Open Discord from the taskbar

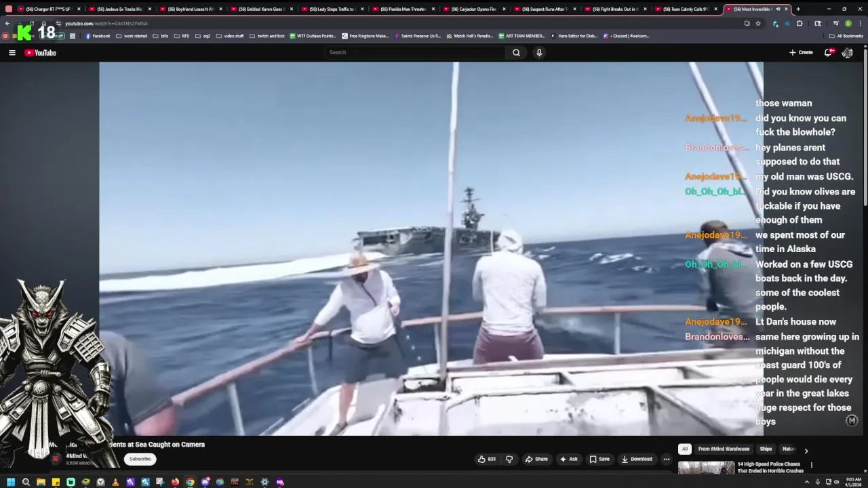[x=205, y=482]
